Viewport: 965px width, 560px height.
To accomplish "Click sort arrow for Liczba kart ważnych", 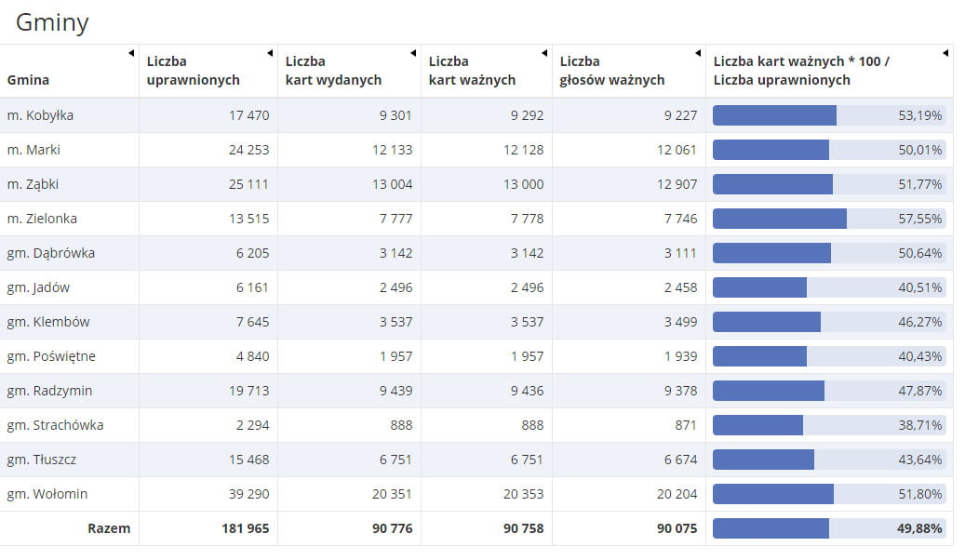I will pyautogui.click(x=544, y=53).
